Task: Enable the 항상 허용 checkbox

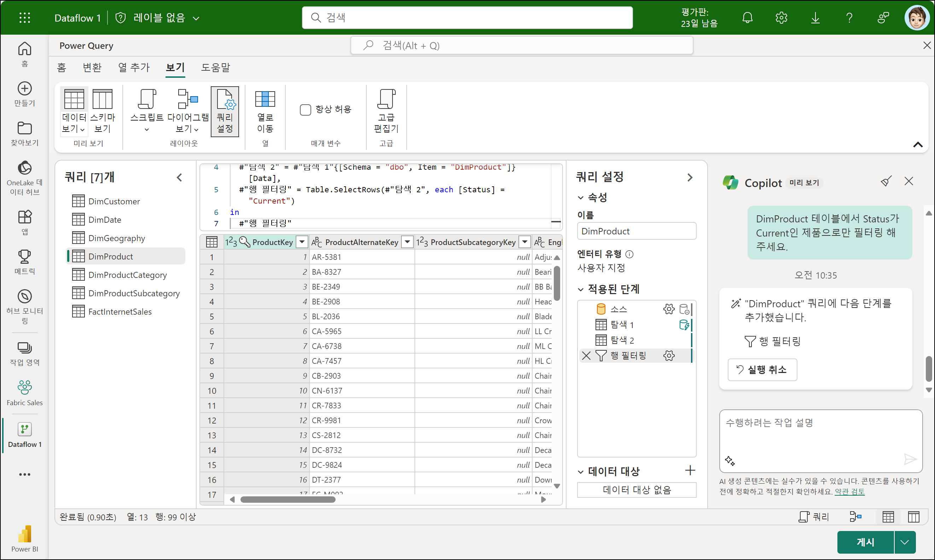Action: [x=305, y=110]
